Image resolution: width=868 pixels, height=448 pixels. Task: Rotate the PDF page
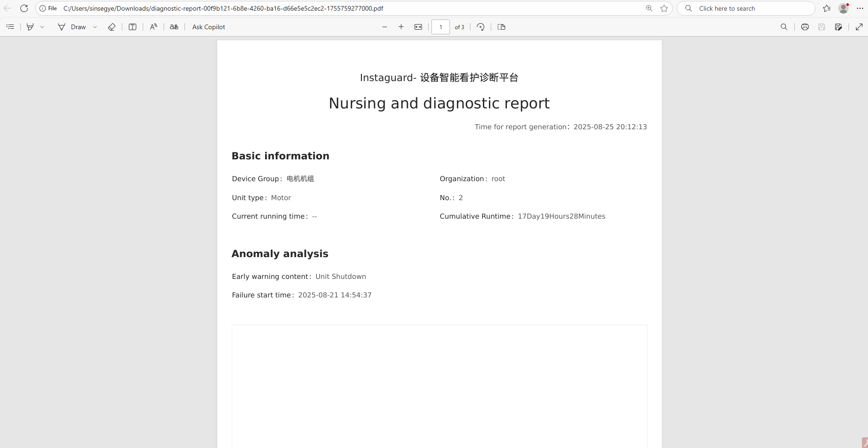point(481,27)
